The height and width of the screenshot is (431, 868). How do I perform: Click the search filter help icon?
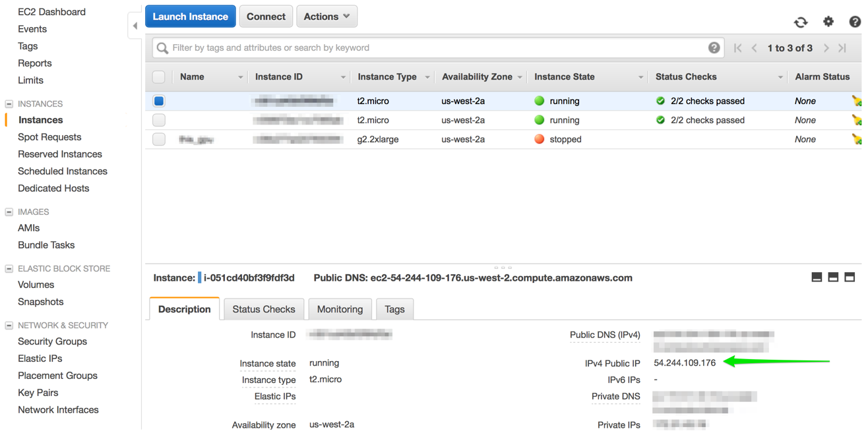pyautogui.click(x=714, y=47)
